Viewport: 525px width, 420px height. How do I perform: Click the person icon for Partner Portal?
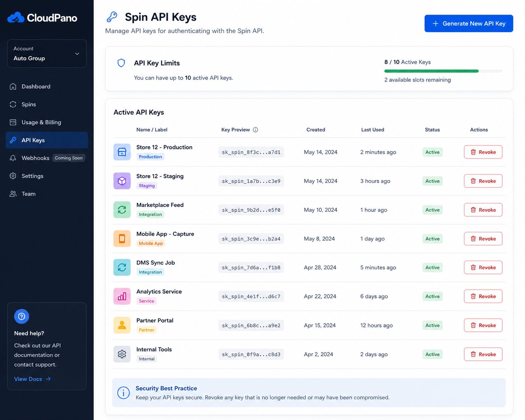tap(122, 325)
